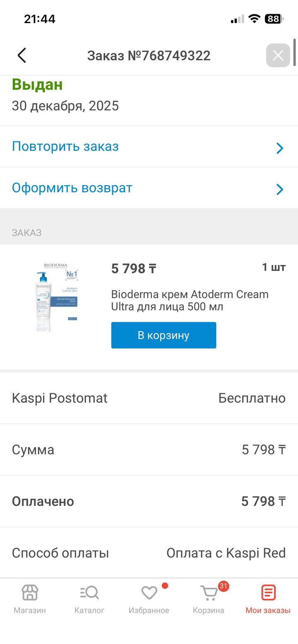
Task: Tap the back arrow icon
Action: pos(22,55)
